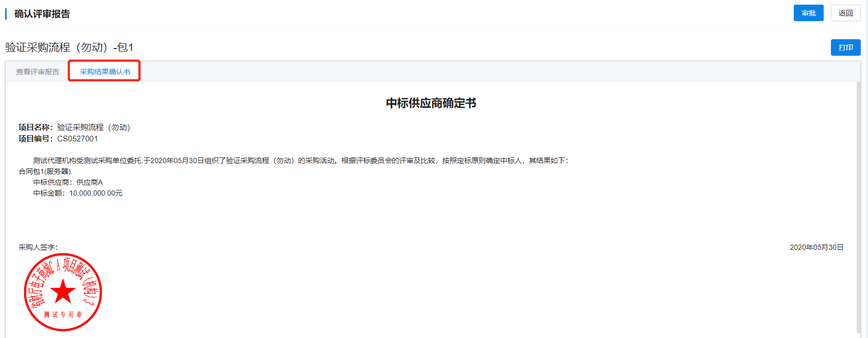Select the 采购结果确认书 tab
Viewport: 868px width, 338px height.
click(x=105, y=72)
